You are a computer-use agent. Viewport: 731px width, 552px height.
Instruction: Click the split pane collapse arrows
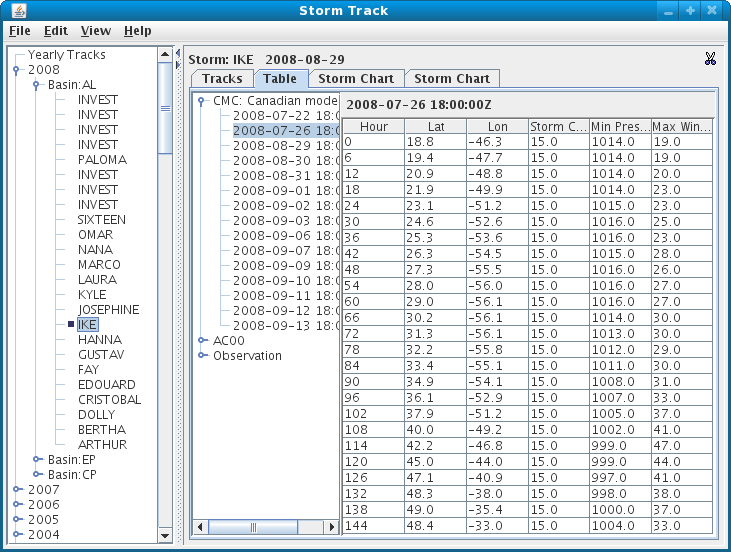178,55
